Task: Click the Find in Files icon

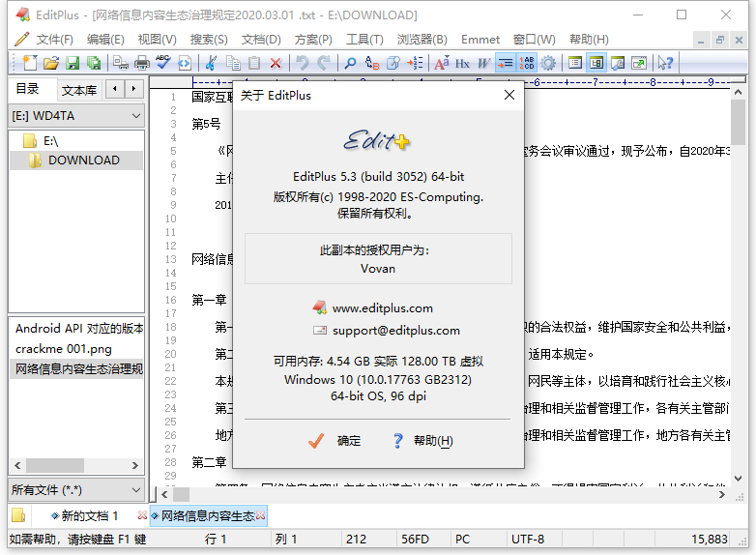Action: click(393, 63)
